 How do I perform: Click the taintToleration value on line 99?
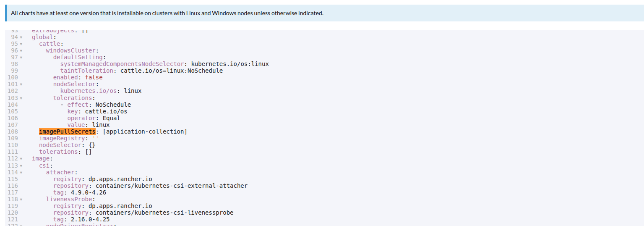(172, 71)
